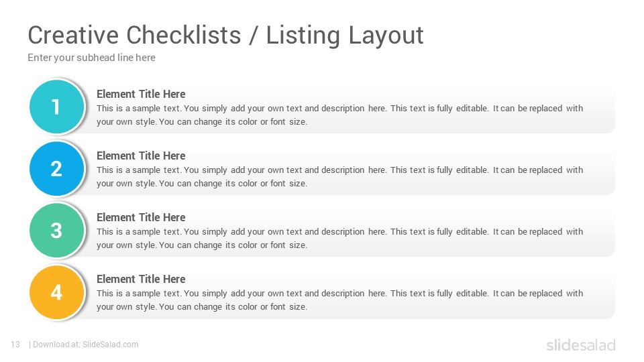Open the Download at: SlideSalad.com link
This screenshot has height=362, width=644.
click(x=85, y=345)
